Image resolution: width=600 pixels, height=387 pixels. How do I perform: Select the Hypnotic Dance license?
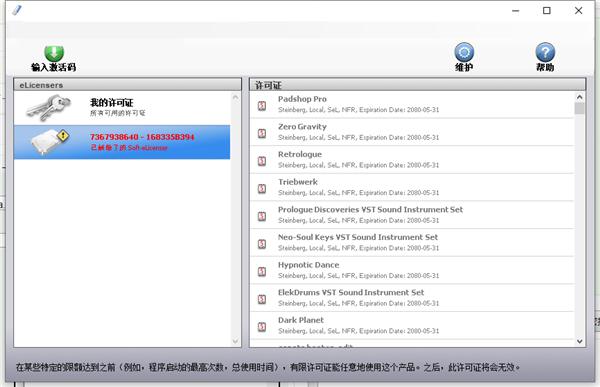(412, 270)
